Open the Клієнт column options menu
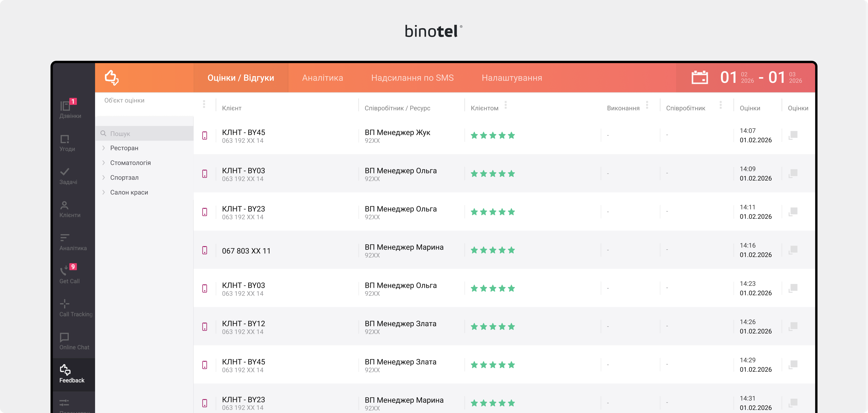This screenshot has width=868, height=413. [x=204, y=104]
